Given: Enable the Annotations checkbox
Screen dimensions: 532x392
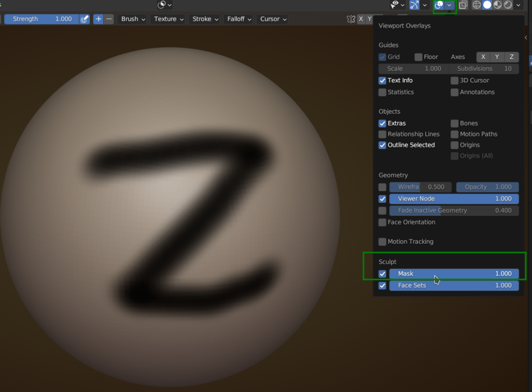Looking at the screenshot, I should (455, 92).
